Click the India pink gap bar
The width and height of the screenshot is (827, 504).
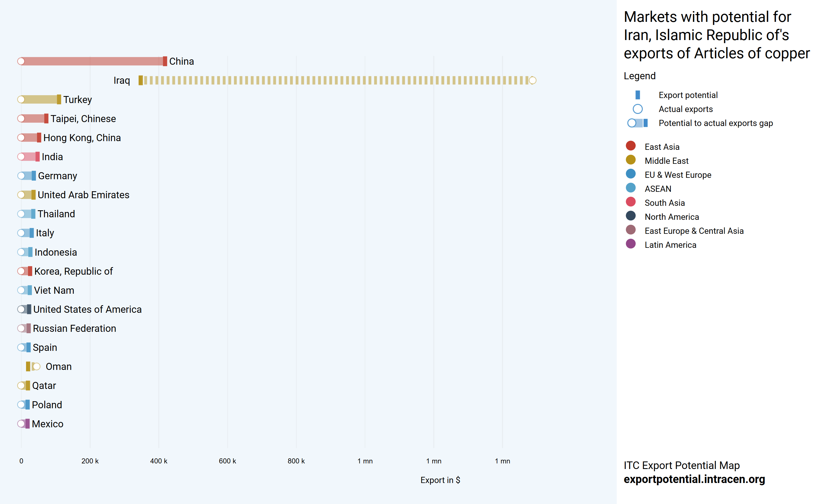tap(30, 157)
